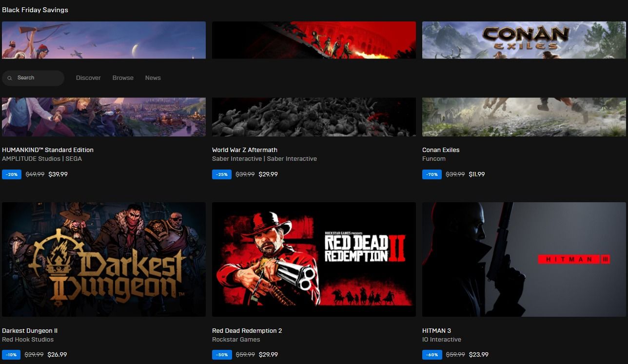Select the Darkest Dungeon II thumbnail
The image size is (628, 364).
click(103, 259)
